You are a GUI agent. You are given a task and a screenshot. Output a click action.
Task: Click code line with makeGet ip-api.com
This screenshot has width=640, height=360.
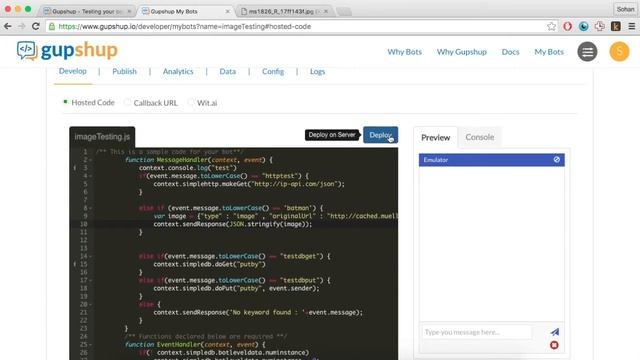click(249, 184)
